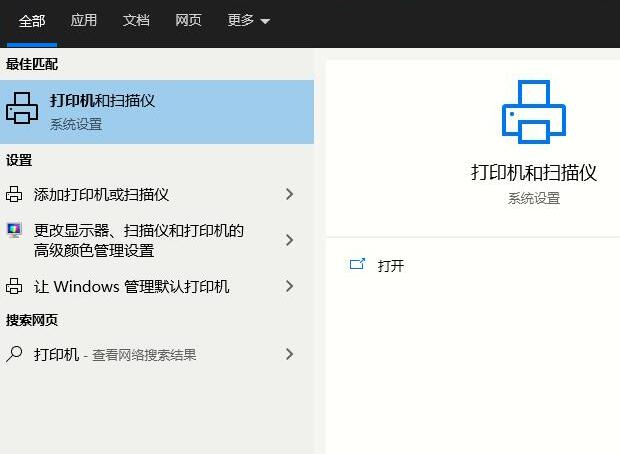Viewport: 620px width, 454px height.
Task: Click 系统设置 subtitle in preview pane
Action: click(x=534, y=198)
